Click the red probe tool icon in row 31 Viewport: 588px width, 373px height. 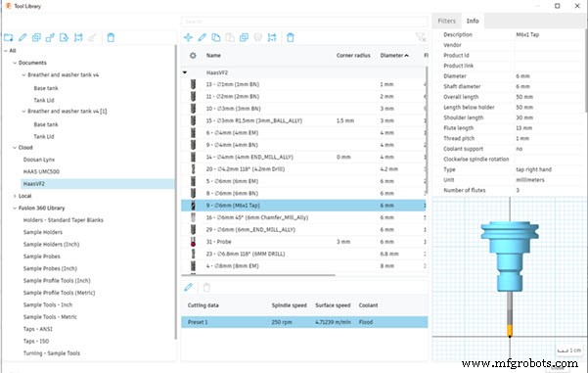(193, 242)
